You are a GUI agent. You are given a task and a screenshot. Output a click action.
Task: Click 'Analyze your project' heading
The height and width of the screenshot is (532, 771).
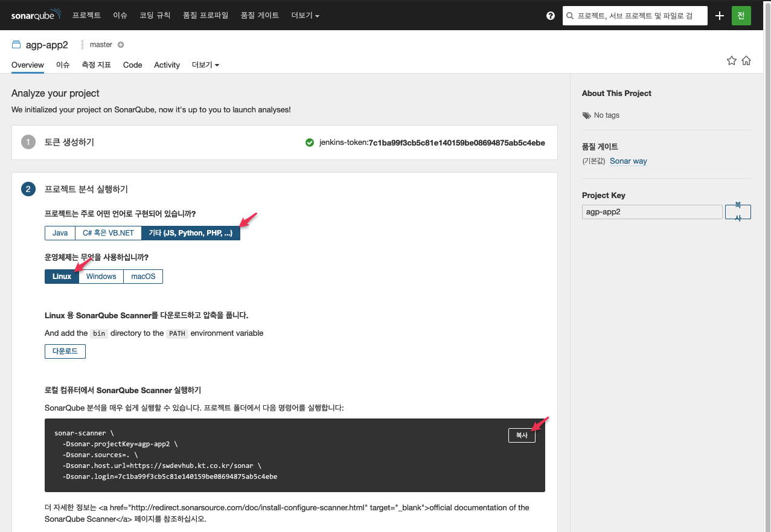(x=56, y=94)
